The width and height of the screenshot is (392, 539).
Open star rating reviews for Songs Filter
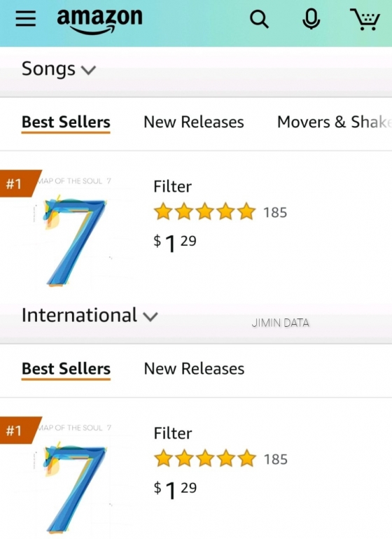pos(204,211)
